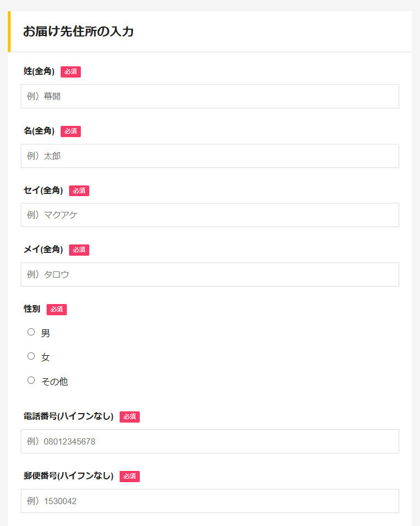Click the 性別 section label
Image resolution: width=420 pixels, height=526 pixels.
(x=32, y=309)
